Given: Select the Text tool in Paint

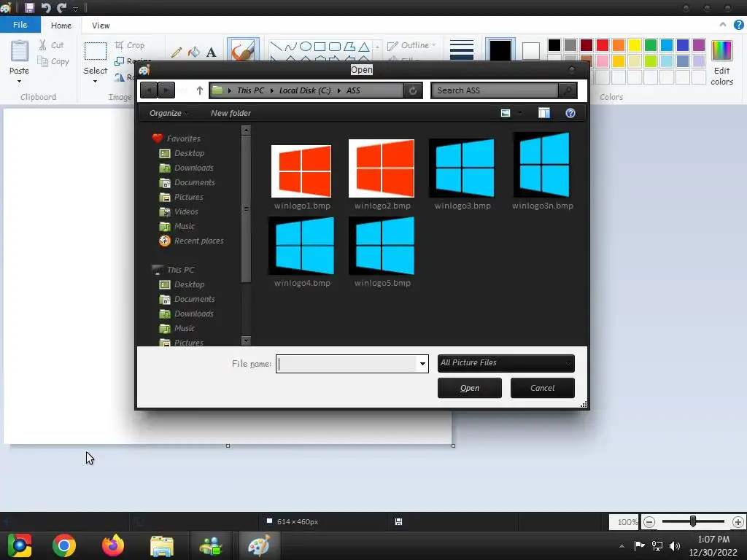Looking at the screenshot, I should [x=211, y=52].
